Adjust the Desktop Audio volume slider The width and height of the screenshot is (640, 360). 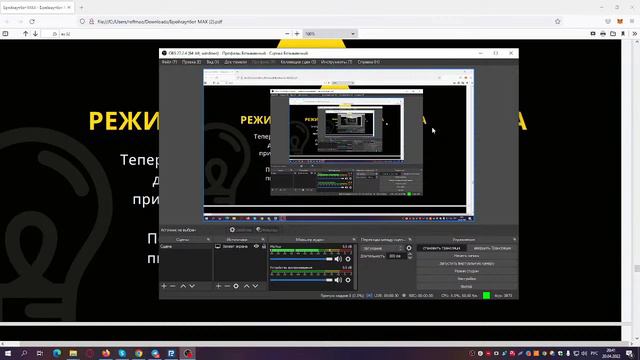pyautogui.click(x=302, y=280)
